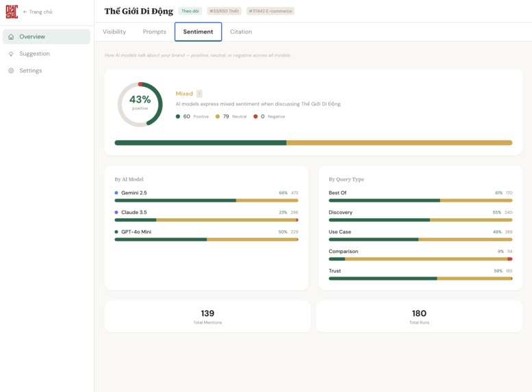This screenshot has height=392, width=532.
Task: Click the Comparison sentiment bar
Action: (x=420, y=259)
